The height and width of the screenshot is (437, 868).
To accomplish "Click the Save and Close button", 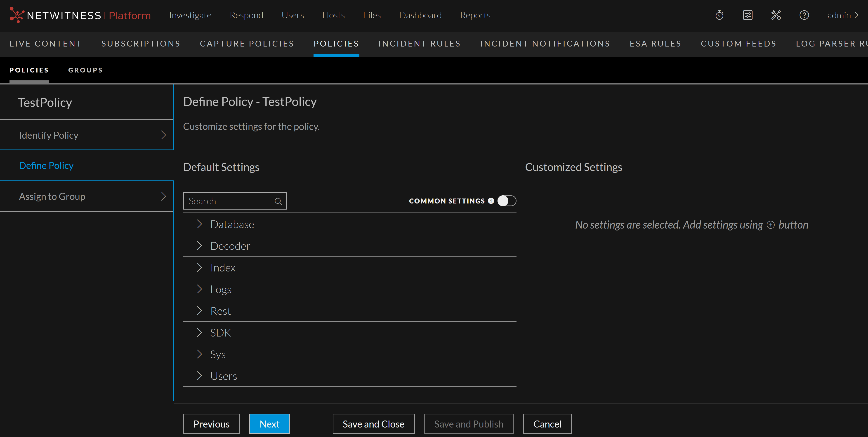I will coord(373,424).
